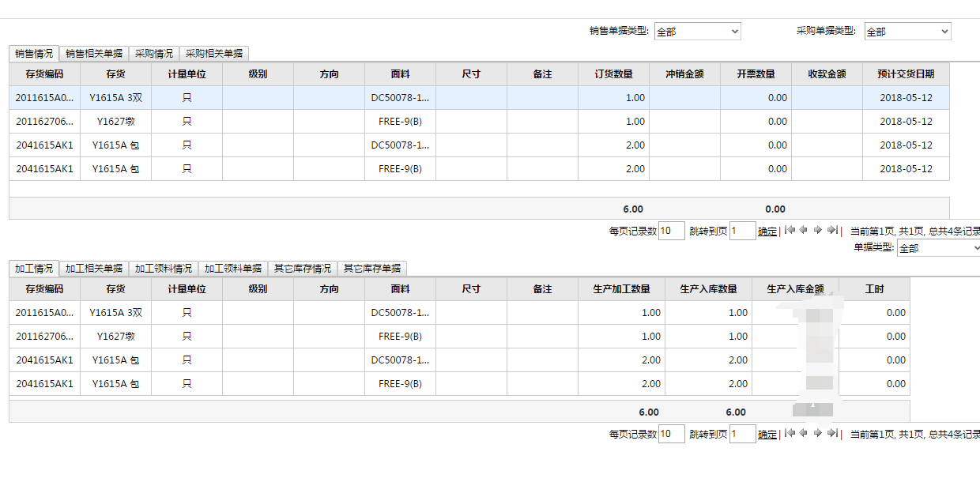Click the 跳转到页 field under processing table
This screenshot has width=980, height=482.
742,434
